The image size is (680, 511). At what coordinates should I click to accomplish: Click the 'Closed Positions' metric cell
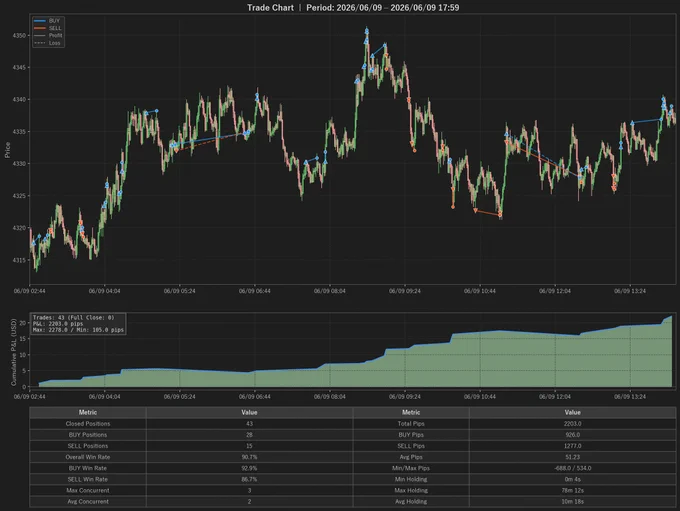(x=88, y=424)
